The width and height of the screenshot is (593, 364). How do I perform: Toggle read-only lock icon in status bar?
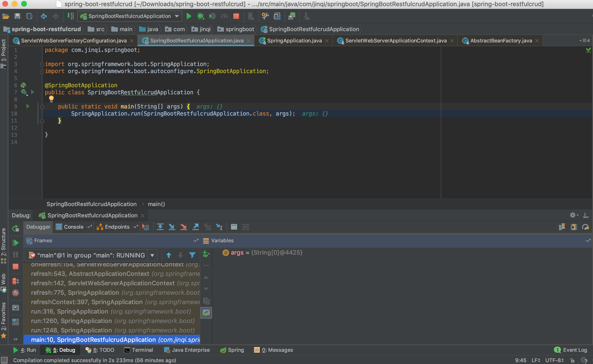pyautogui.click(x=572, y=360)
